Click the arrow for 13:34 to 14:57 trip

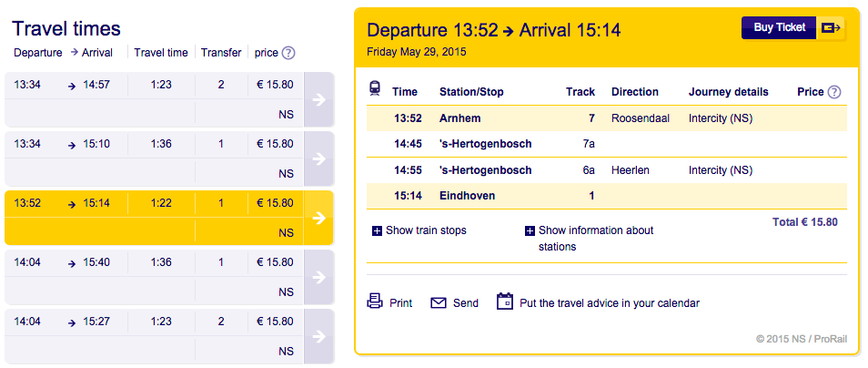point(318,99)
